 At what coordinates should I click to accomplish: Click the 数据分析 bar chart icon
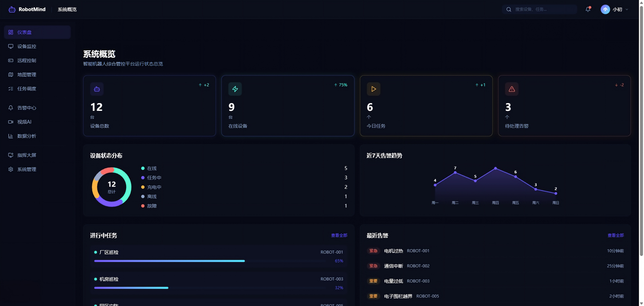[x=11, y=136]
